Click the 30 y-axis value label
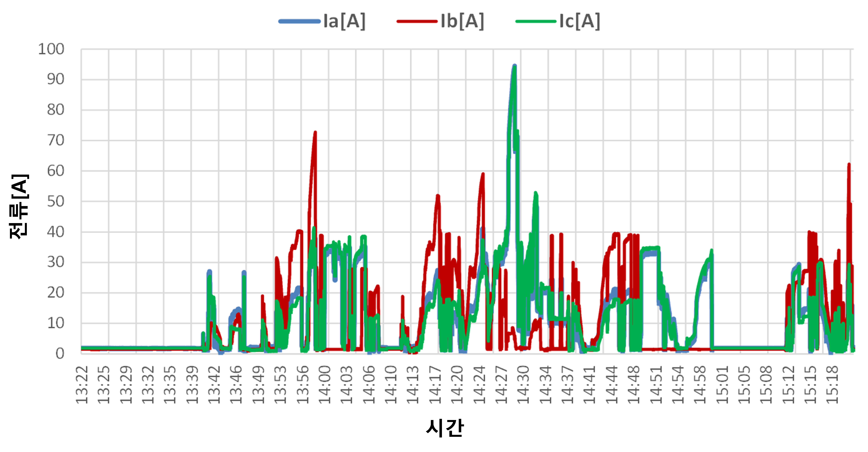The height and width of the screenshot is (452, 868). (56, 262)
